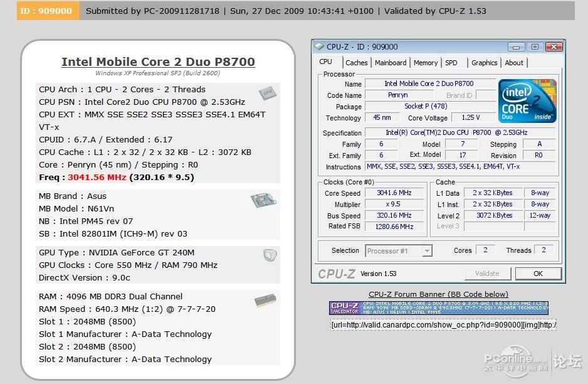Click the Core Speed value 3041.6 MHz
The height and width of the screenshot is (384, 588).
[394, 193]
